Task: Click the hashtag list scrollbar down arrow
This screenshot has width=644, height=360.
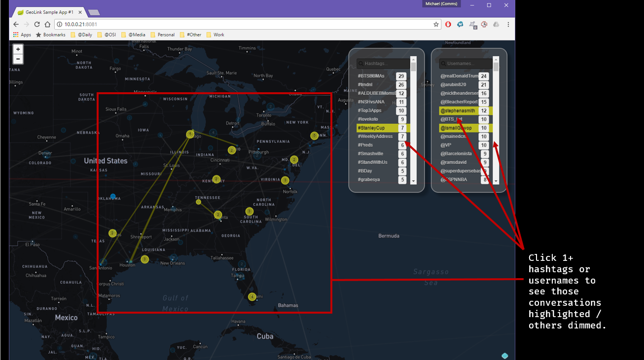Action: [x=414, y=181]
